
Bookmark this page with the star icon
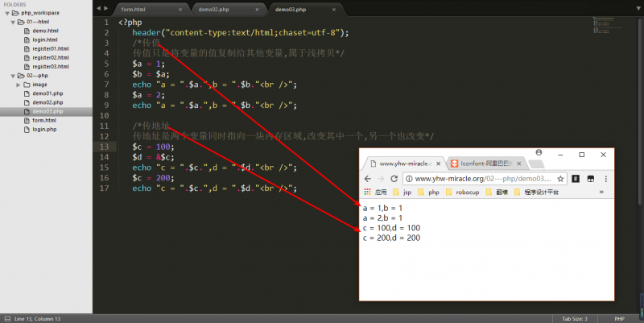click(560, 178)
